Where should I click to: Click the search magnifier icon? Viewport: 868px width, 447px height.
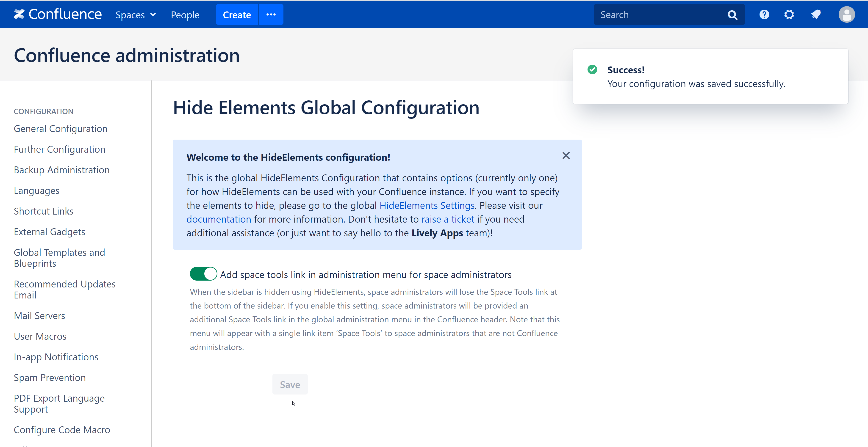pos(732,15)
